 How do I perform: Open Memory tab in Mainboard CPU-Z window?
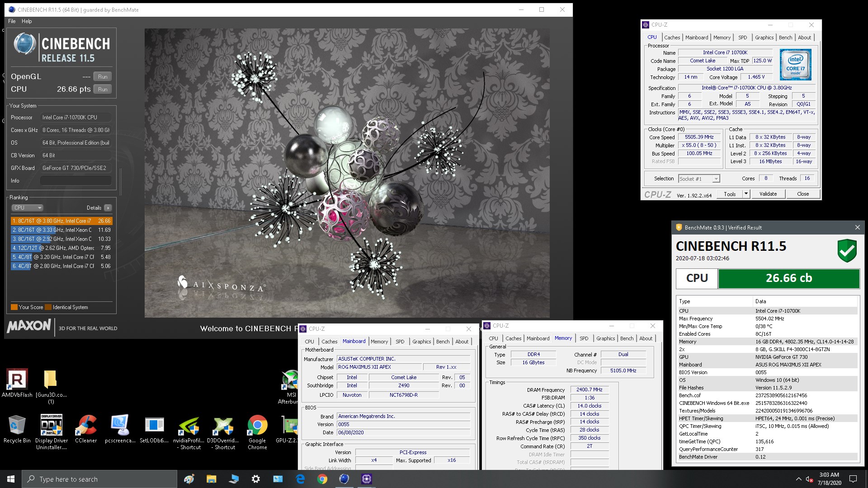[x=379, y=342]
